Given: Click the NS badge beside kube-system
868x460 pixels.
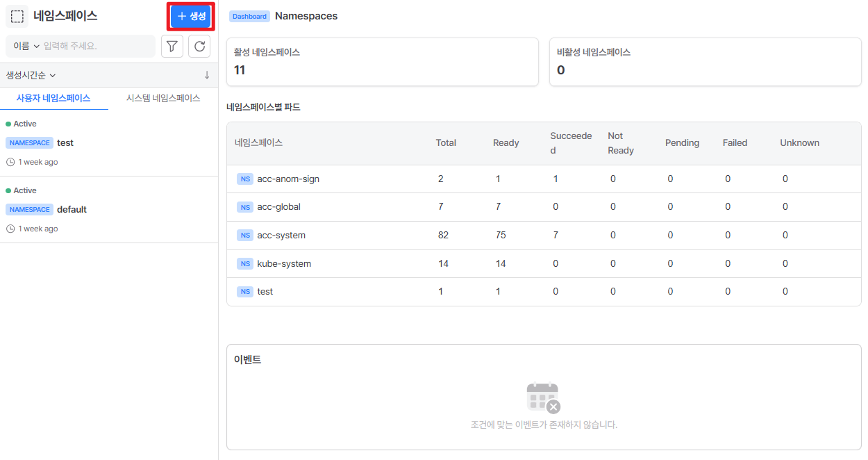Looking at the screenshot, I should [x=245, y=264].
